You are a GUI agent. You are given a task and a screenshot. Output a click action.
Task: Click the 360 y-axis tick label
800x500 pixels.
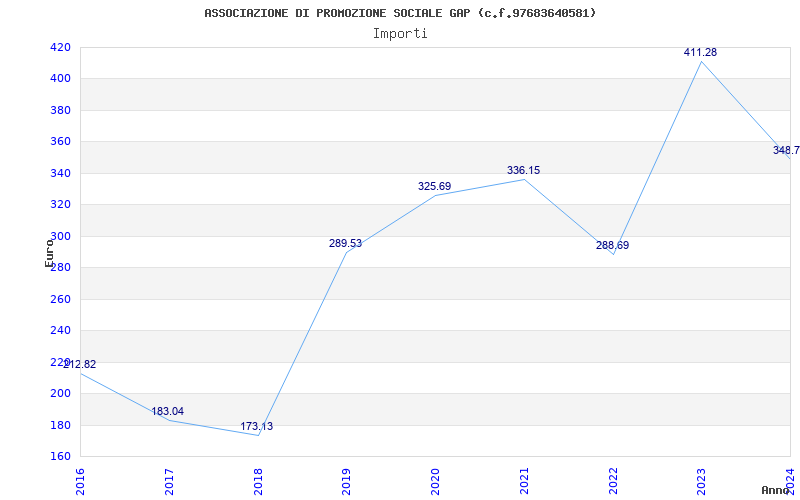60,142
